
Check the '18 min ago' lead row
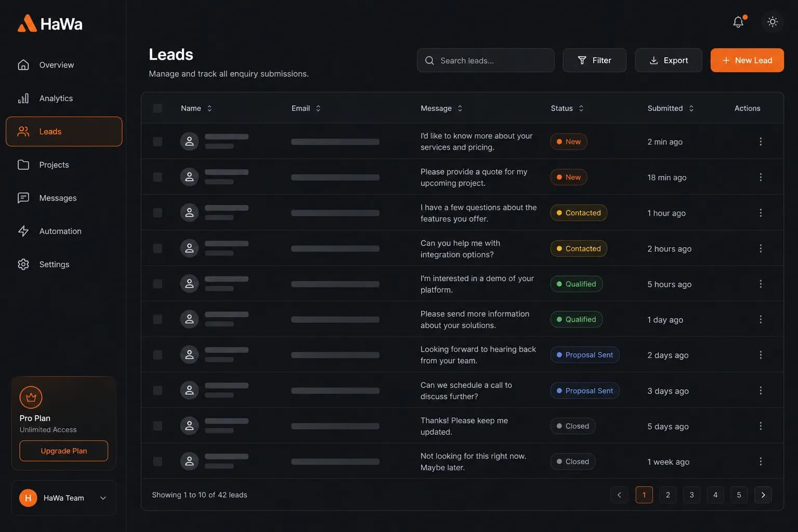click(x=157, y=177)
